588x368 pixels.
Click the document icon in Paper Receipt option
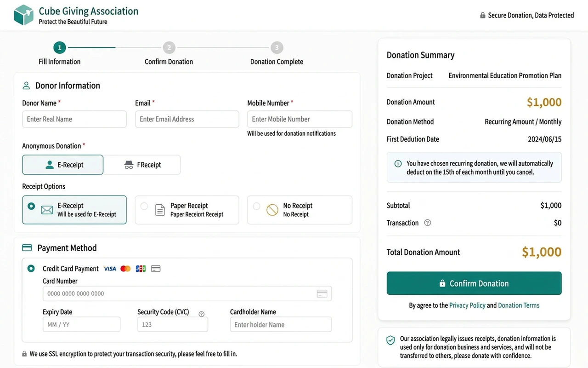[160, 210]
